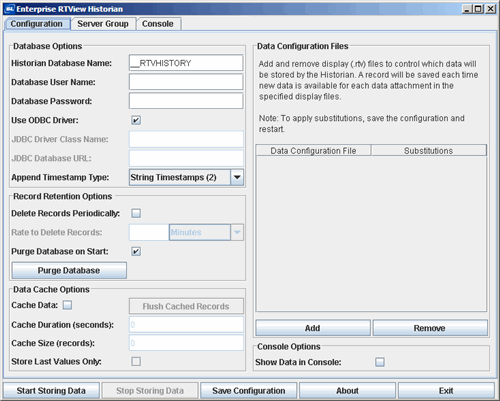The image size is (500, 401).
Task: Open the Console tab
Action: point(158,24)
